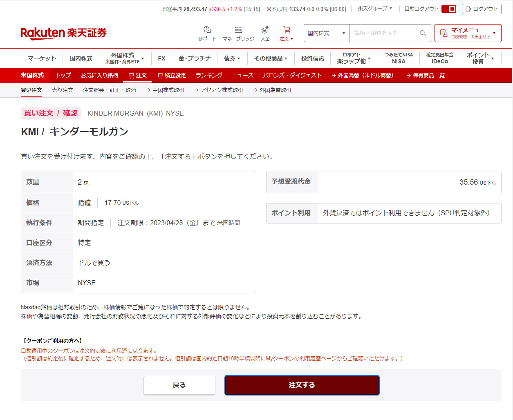This screenshot has width=513, height=420.
Task: Open the Support chat icon
Action: (x=207, y=30)
